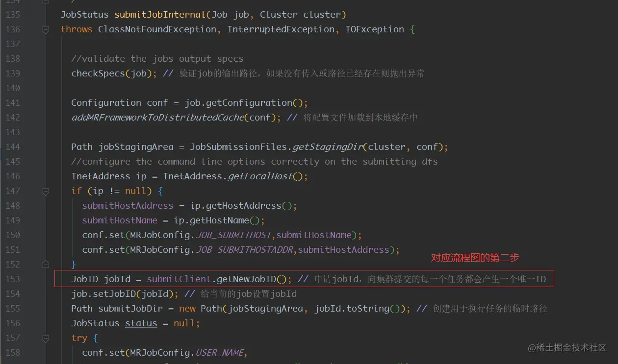This screenshot has height=364, width=618.
Task: Click the comment '创建用于执行任务的临时路径'
Action: tap(490, 309)
